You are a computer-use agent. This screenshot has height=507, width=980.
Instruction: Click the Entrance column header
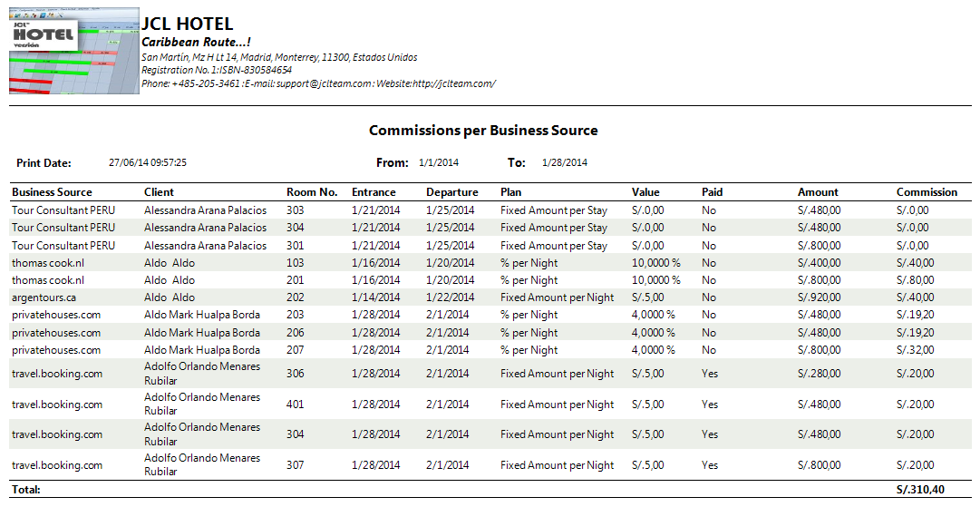pyautogui.click(x=374, y=192)
